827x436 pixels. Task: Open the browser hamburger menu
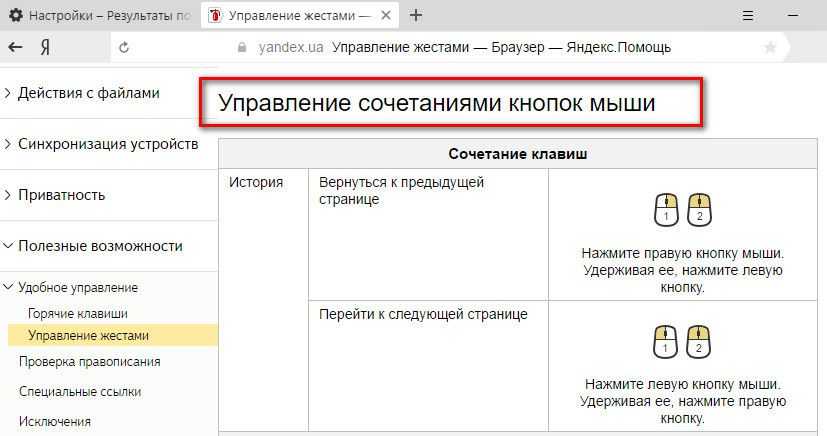click(x=746, y=15)
